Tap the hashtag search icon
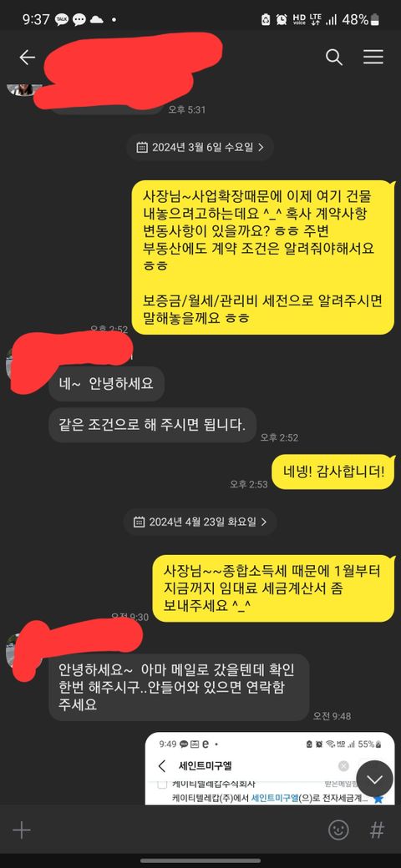 [377, 830]
